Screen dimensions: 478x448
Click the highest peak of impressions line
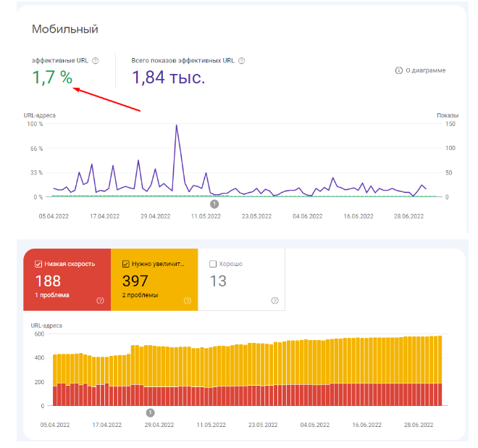(176, 125)
